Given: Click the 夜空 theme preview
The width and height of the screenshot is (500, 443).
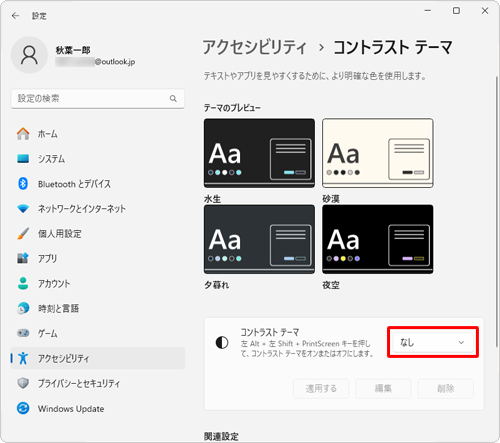Looking at the screenshot, I should pyautogui.click(x=378, y=239).
